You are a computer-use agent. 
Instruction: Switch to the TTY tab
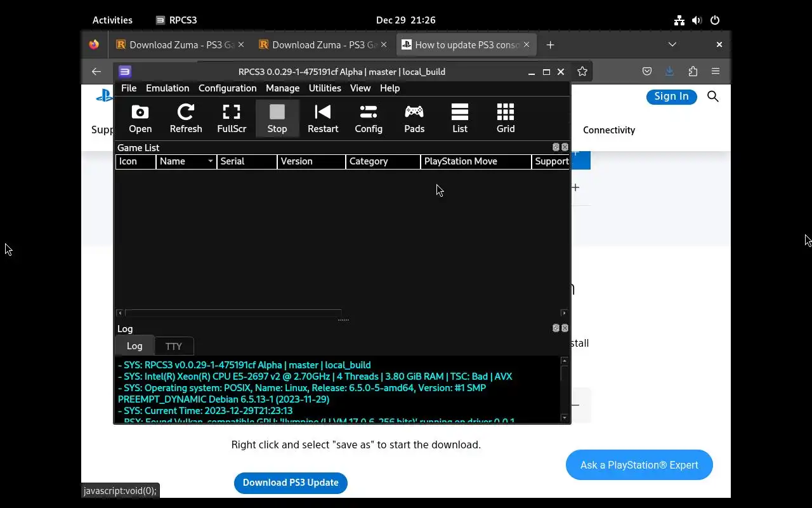(x=174, y=346)
